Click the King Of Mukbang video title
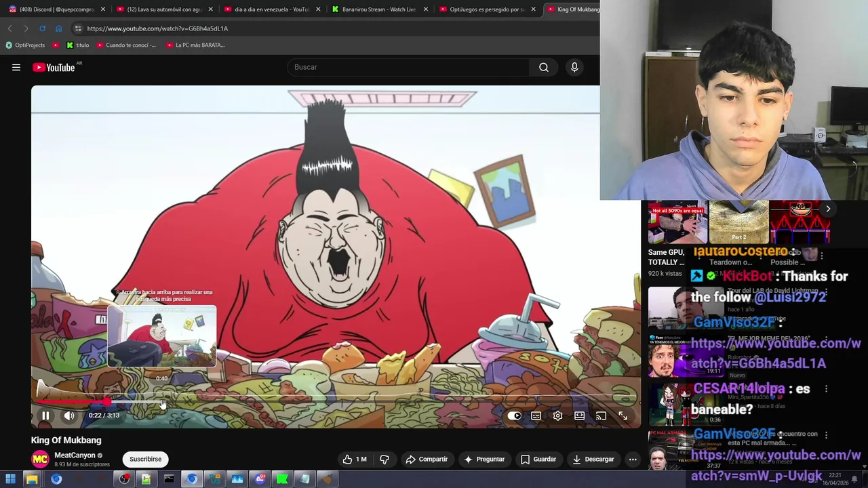 pos(66,441)
